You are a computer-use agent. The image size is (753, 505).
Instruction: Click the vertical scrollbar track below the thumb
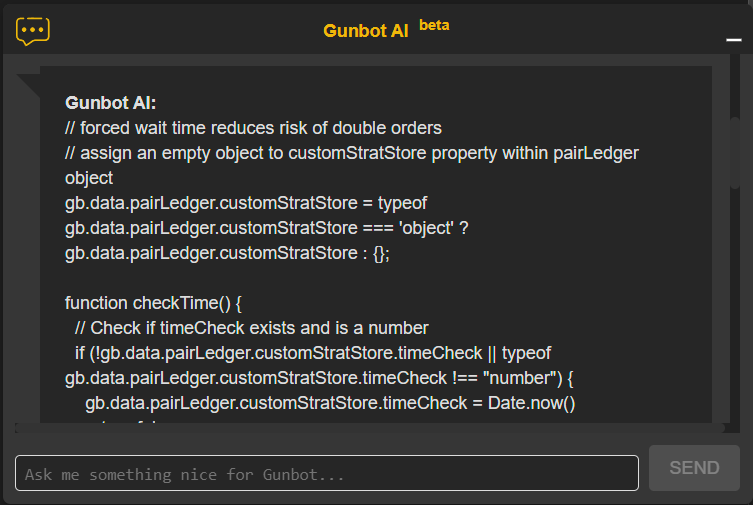[735, 307]
